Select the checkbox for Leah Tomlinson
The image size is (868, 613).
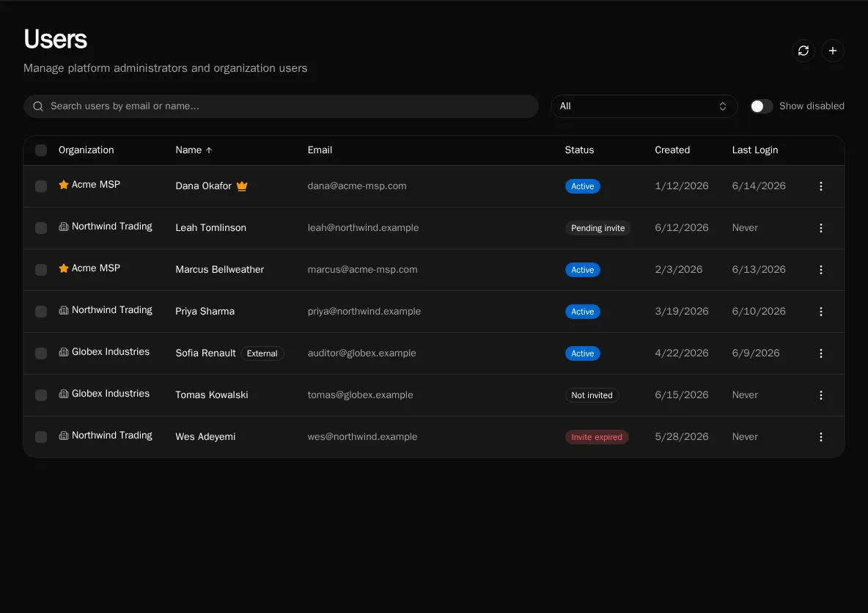(41, 228)
